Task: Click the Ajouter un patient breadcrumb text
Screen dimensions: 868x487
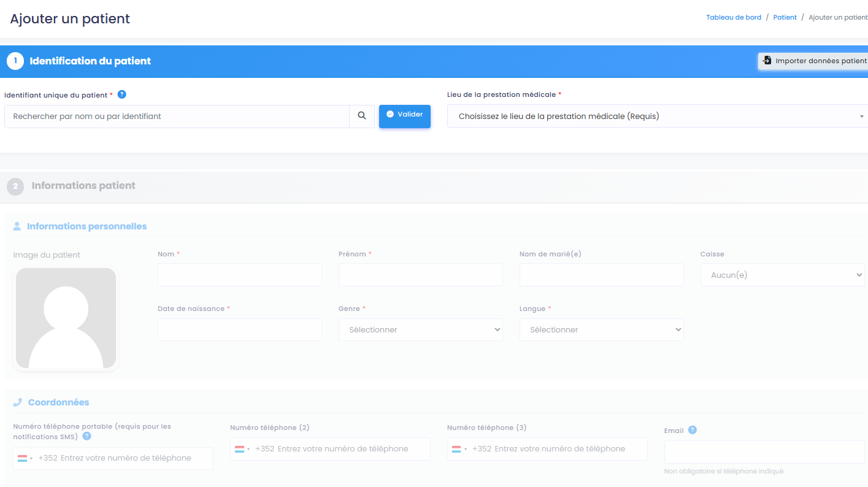Action: 838,17
